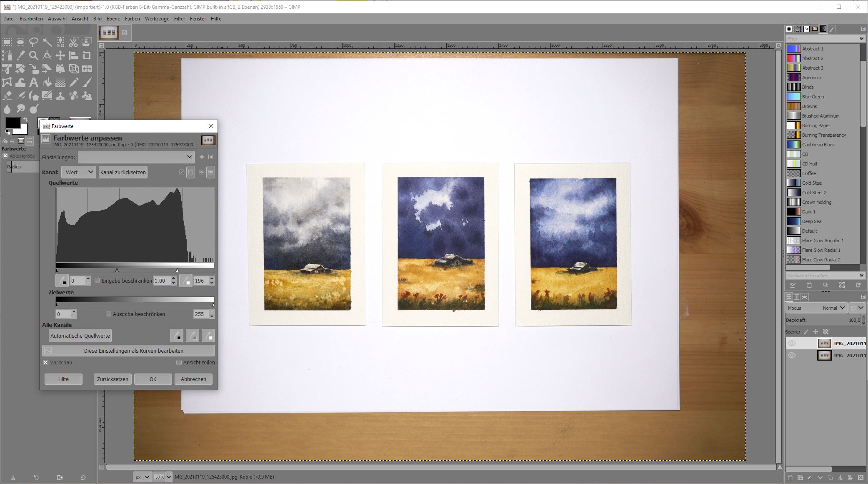Screen dimensions: 868x484
Task: Select the Gradient tool
Action: 60,83
